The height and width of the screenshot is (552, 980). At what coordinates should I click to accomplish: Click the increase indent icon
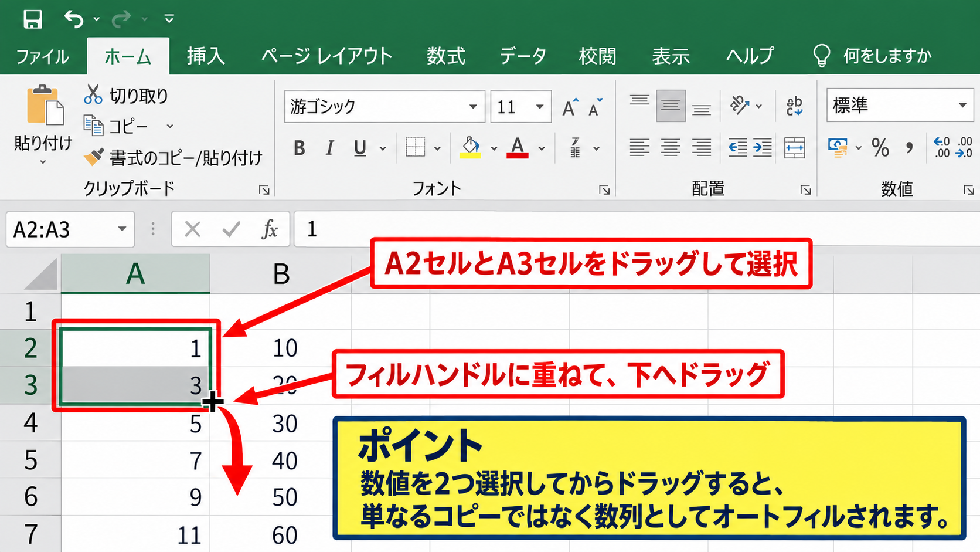tap(762, 147)
